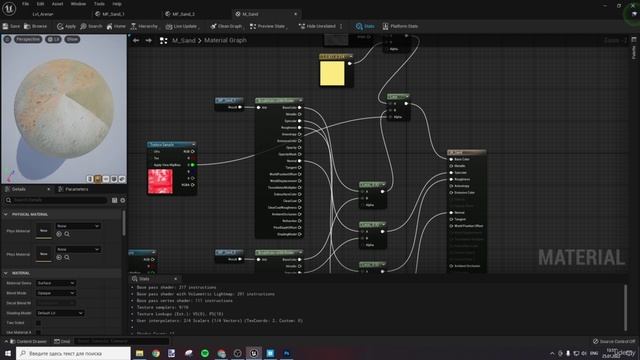This screenshot has height=360, width=640.
Task: Open the Lit view mode menu
Action: point(53,39)
